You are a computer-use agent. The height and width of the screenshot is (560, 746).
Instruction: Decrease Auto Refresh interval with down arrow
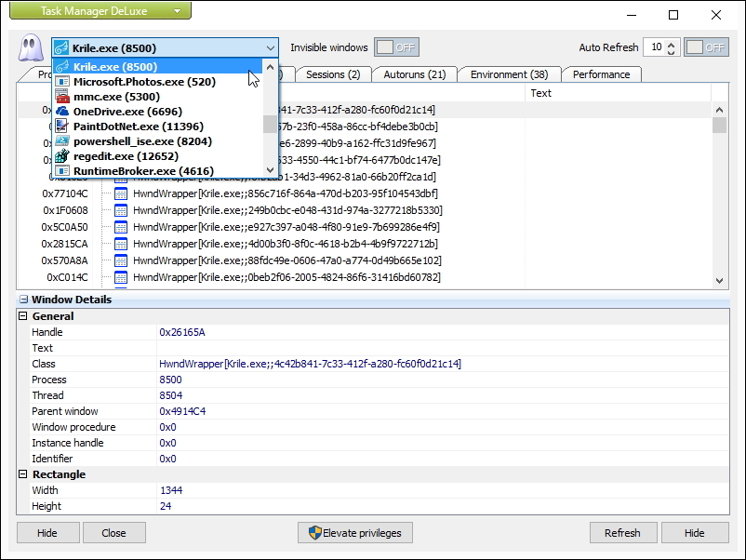[672, 51]
